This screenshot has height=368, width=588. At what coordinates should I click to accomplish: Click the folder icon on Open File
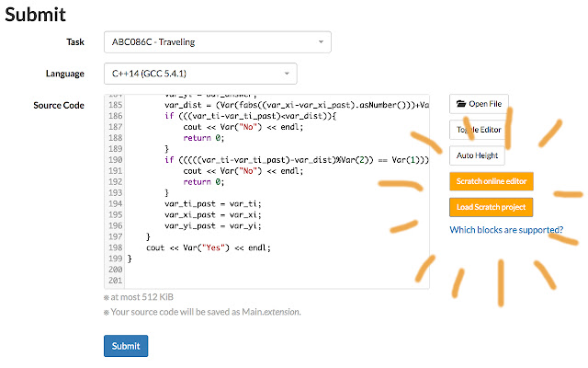point(461,104)
